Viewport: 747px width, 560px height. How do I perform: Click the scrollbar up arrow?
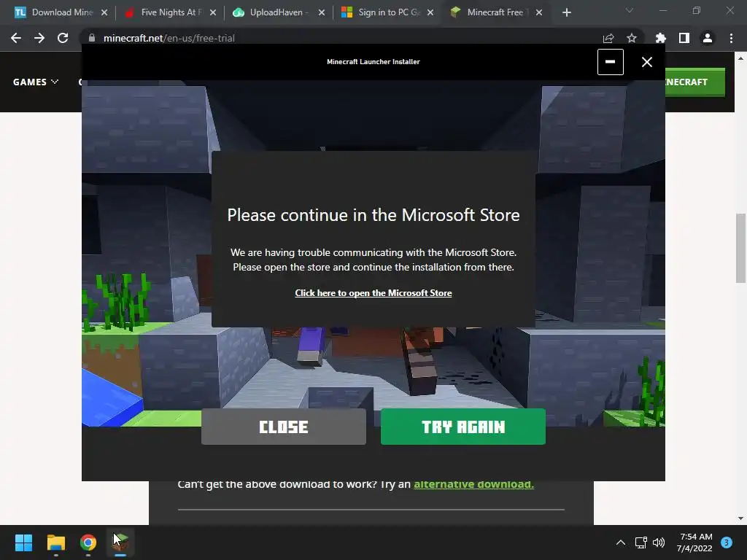tap(740, 58)
